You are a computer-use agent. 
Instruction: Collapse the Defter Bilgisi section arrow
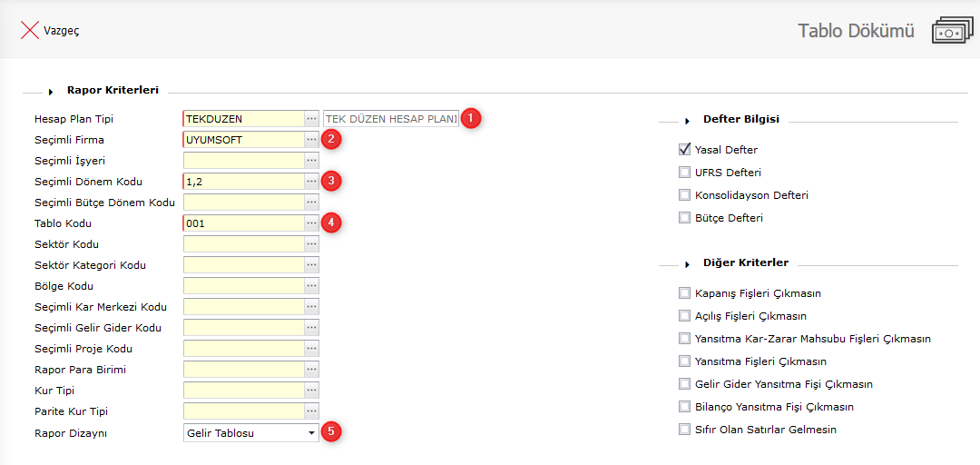[x=688, y=121]
